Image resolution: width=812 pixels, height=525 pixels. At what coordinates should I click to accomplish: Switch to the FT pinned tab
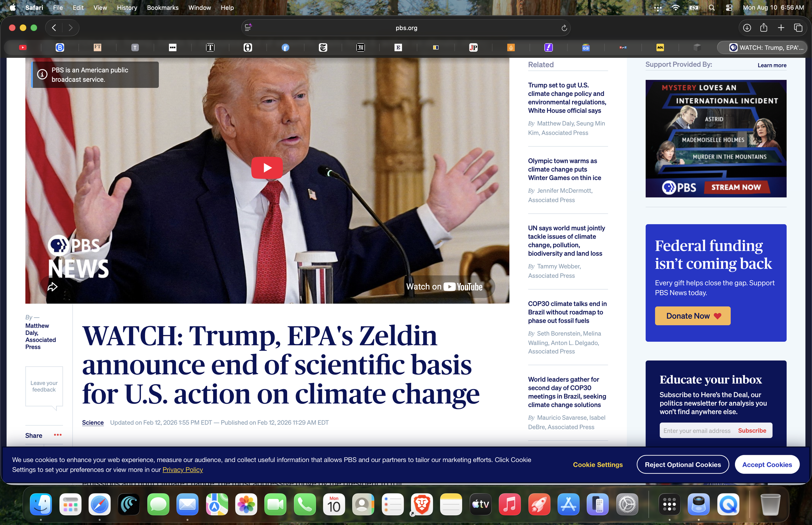point(97,47)
